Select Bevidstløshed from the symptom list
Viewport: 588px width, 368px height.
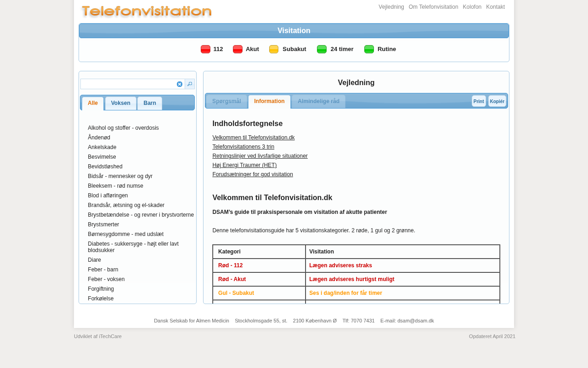105,167
